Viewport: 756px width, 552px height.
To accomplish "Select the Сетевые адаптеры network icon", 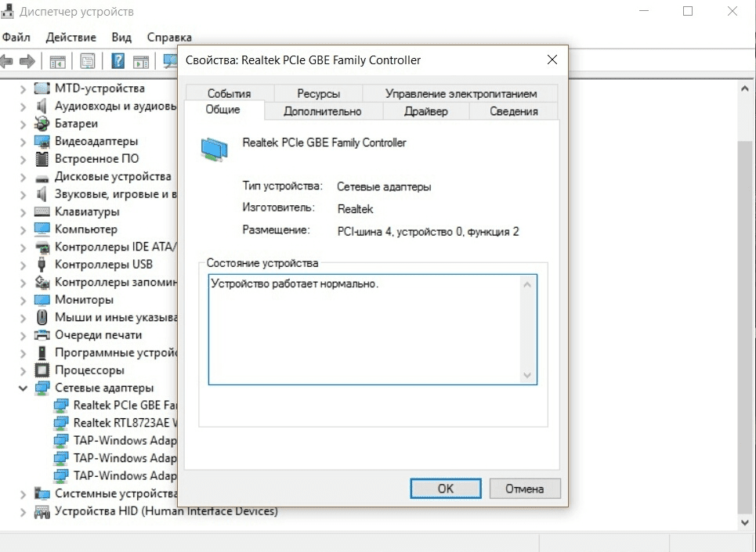I will pos(42,388).
